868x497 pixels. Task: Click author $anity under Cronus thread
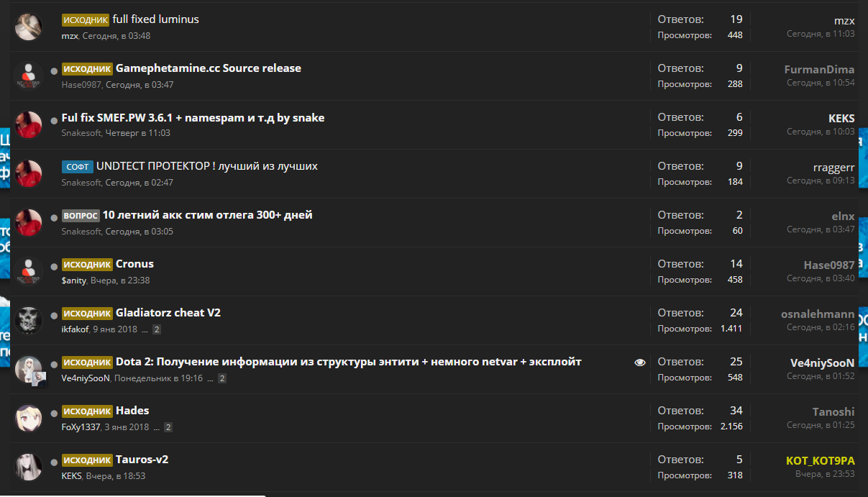73,281
